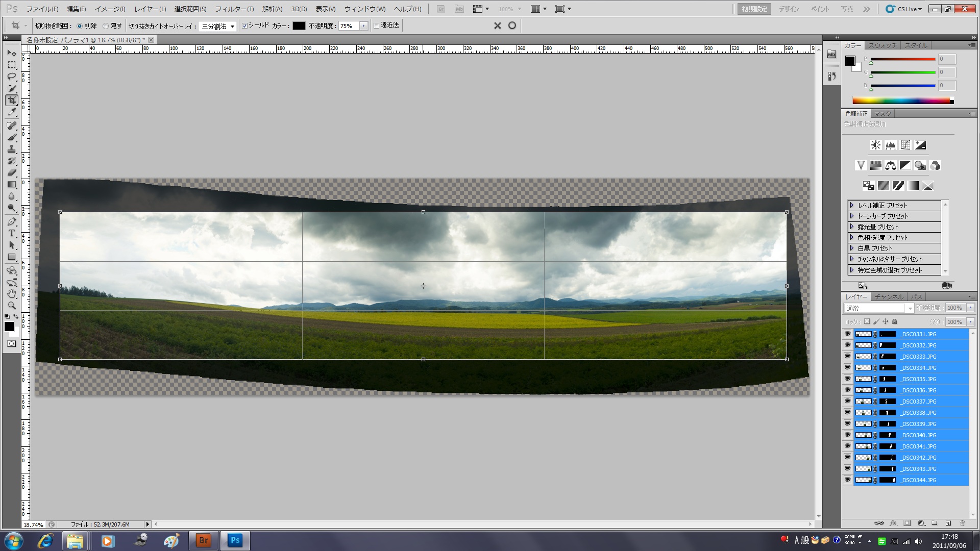The height and width of the screenshot is (551, 980).
Task: Select the 隠す radio option
Action: point(106,26)
